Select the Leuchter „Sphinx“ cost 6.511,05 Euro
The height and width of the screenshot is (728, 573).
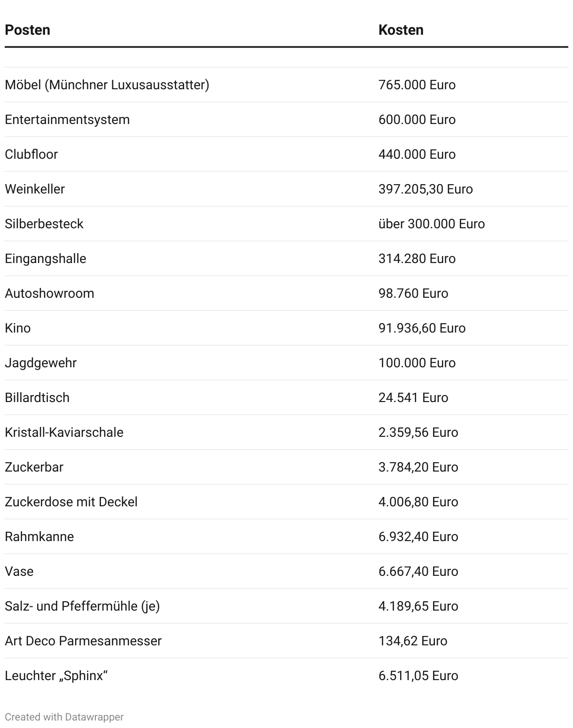(418, 676)
